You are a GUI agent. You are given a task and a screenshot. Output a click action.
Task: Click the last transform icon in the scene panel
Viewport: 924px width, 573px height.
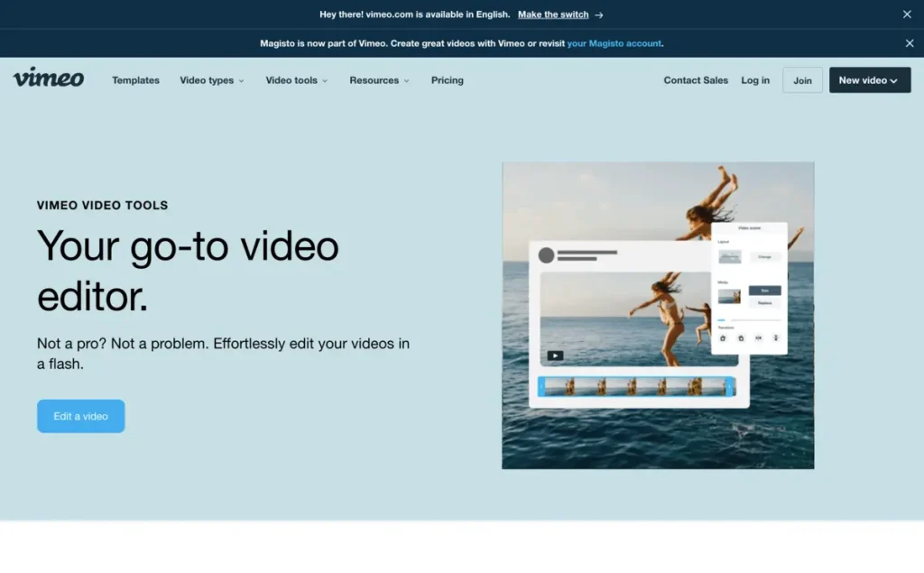[x=776, y=337]
